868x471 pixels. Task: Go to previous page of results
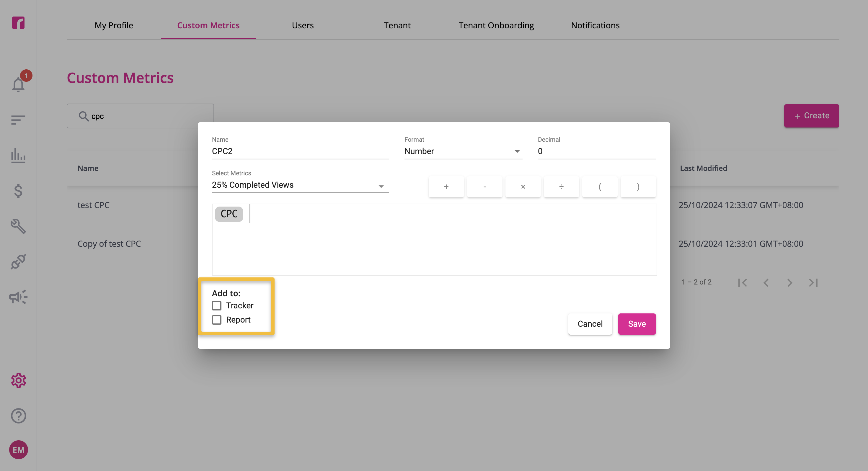coord(766,282)
